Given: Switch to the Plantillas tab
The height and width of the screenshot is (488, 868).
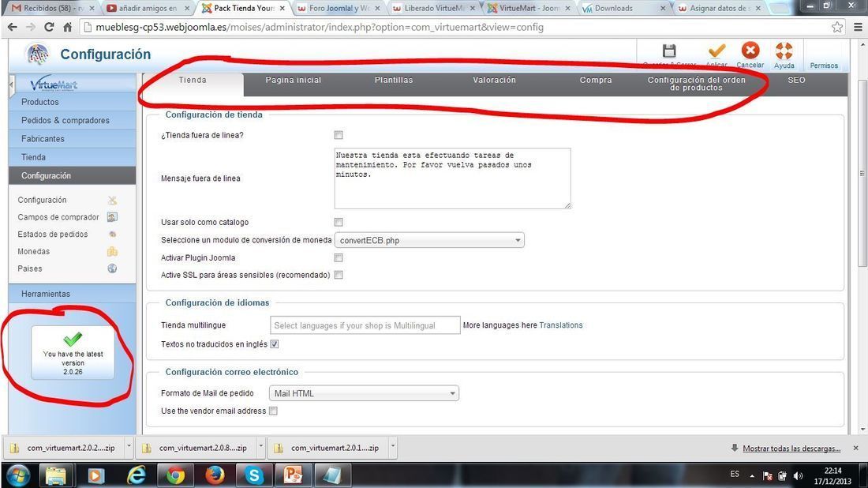Looking at the screenshot, I should click(394, 80).
